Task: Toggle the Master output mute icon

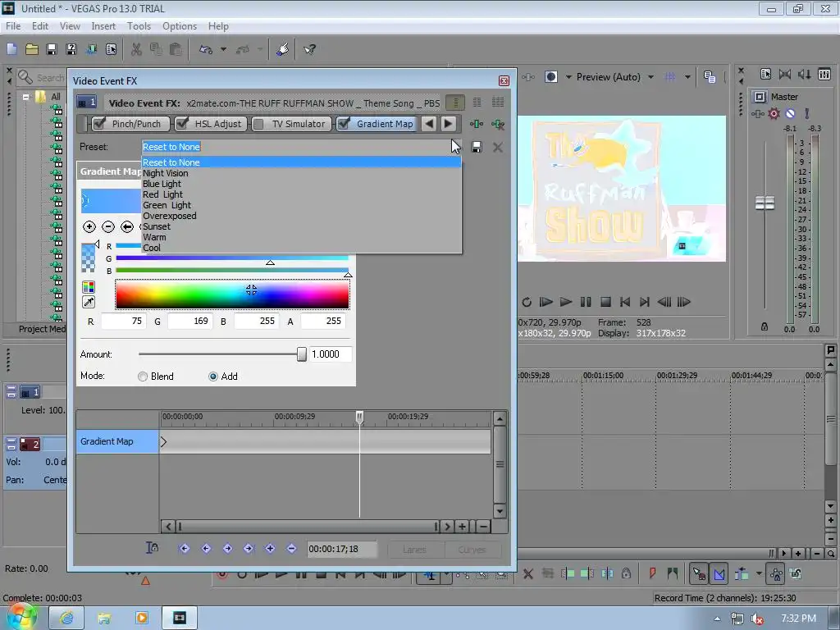Action: 790,113
